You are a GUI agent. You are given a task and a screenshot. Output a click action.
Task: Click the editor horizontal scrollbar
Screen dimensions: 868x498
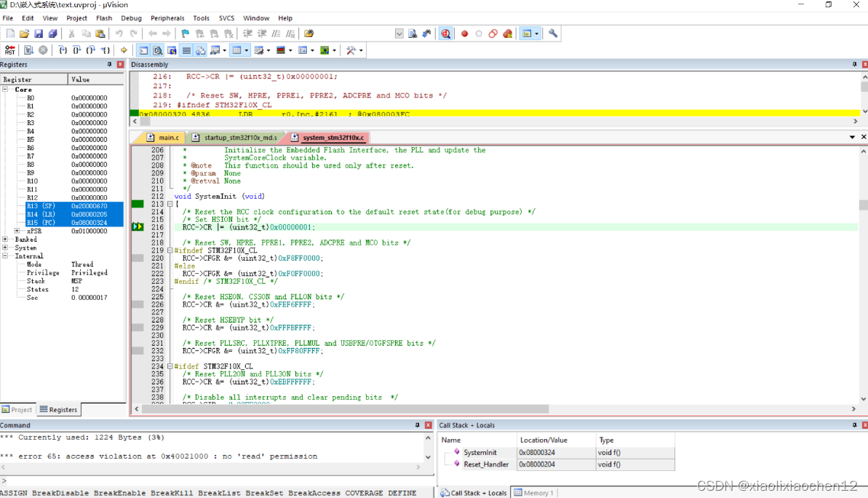[x=346, y=409]
